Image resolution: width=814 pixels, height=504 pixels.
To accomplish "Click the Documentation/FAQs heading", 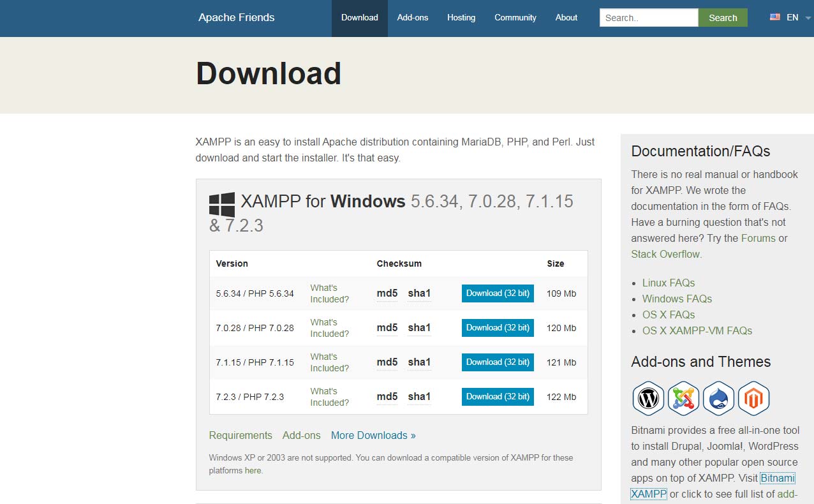I will pyautogui.click(x=700, y=151).
